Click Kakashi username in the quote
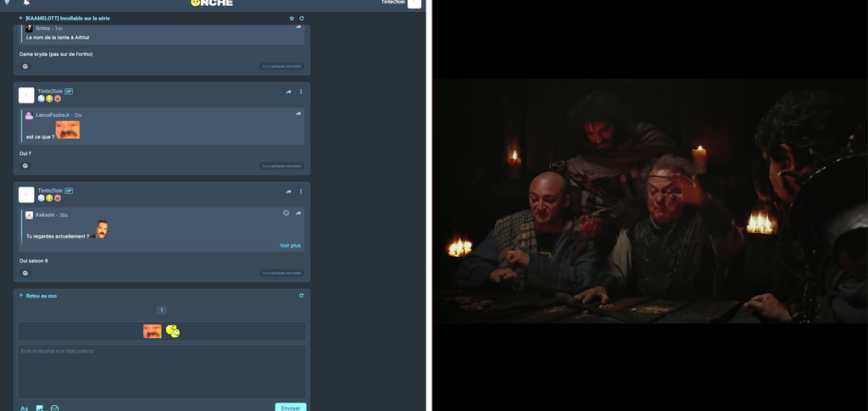The width and height of the screenshot is (868, 411). click(45, 214)
